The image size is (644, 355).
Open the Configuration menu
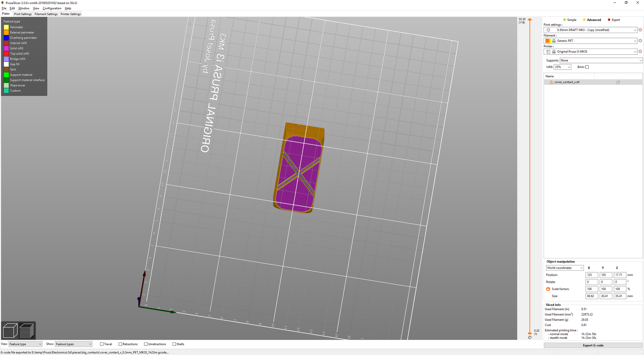52,8
